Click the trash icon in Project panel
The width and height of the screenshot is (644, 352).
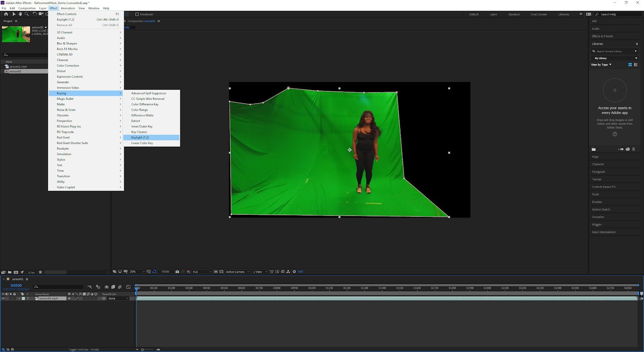40,272
